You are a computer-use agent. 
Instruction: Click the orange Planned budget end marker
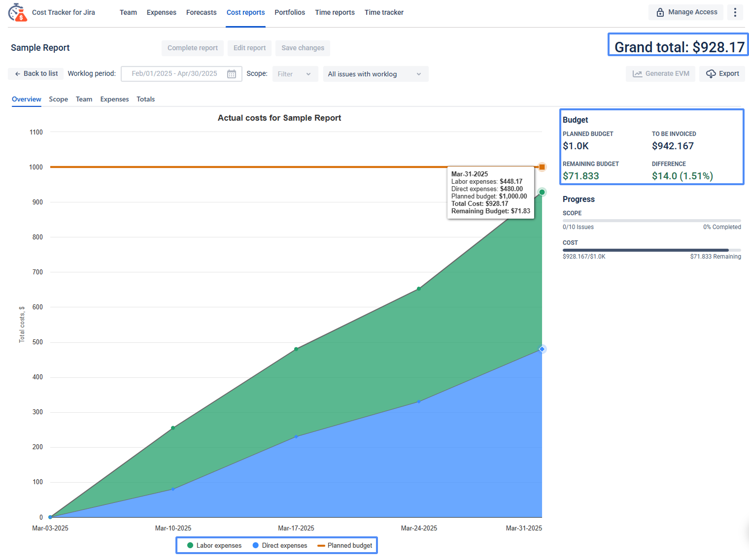click(x=542, y=167)
